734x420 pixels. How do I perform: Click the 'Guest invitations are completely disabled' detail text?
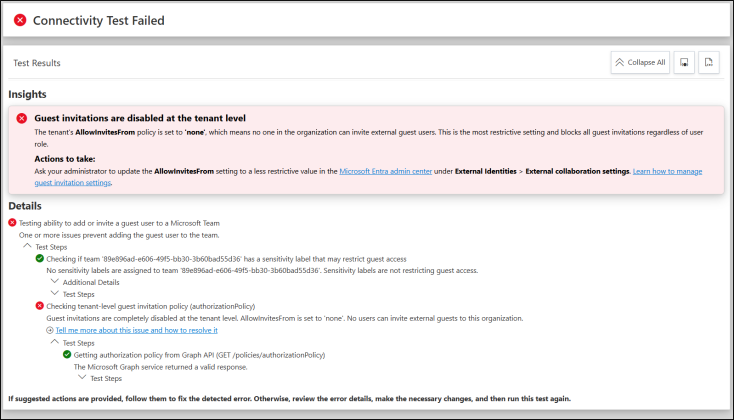285,318
